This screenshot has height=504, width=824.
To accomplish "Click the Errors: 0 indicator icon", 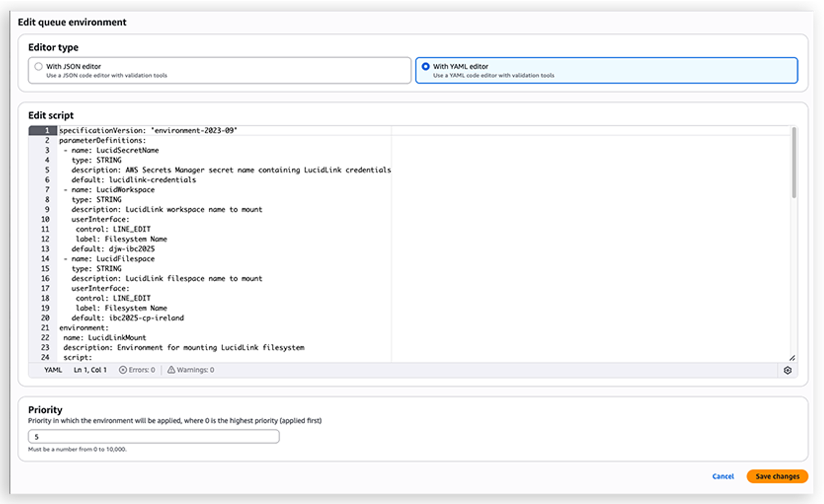I will [123, 370].
